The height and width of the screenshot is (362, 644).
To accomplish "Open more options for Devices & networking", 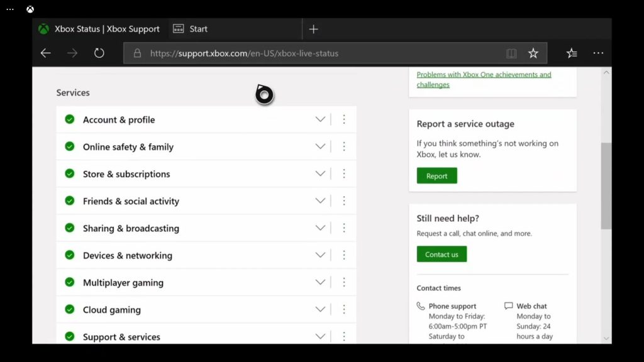I will 344,255.
